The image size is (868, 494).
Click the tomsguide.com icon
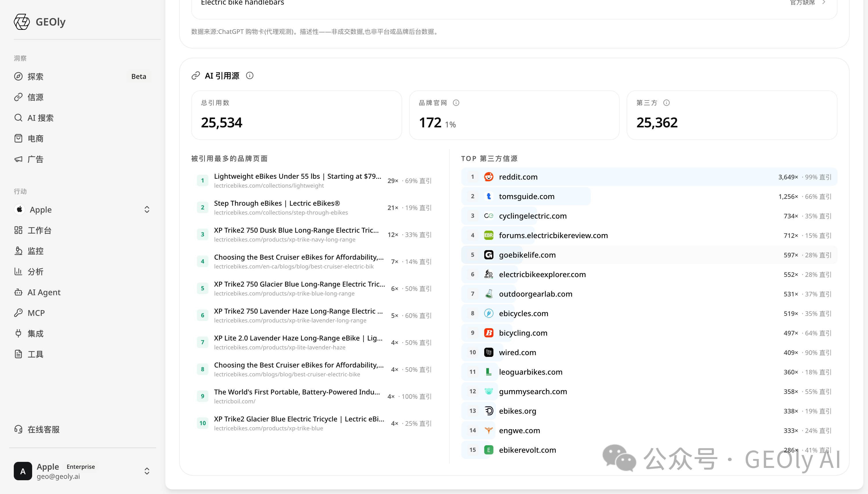point(489,196)
